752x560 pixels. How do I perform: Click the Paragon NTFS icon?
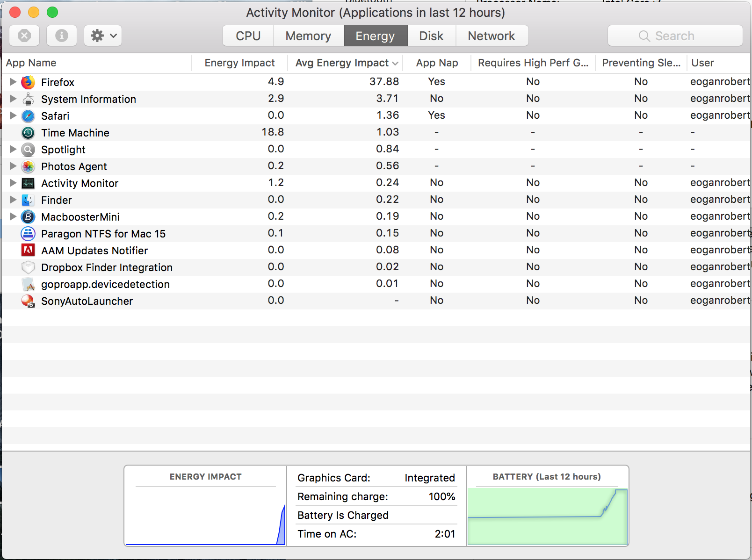(x=28, y=234)
